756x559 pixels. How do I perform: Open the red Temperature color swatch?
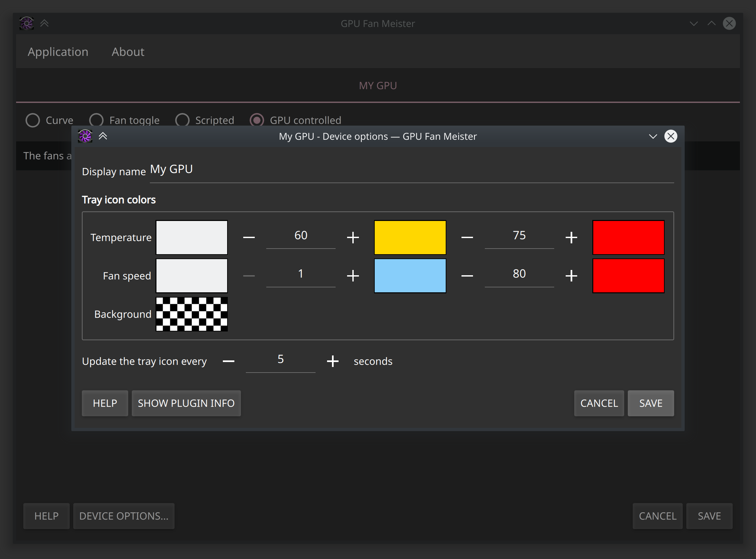628,237
